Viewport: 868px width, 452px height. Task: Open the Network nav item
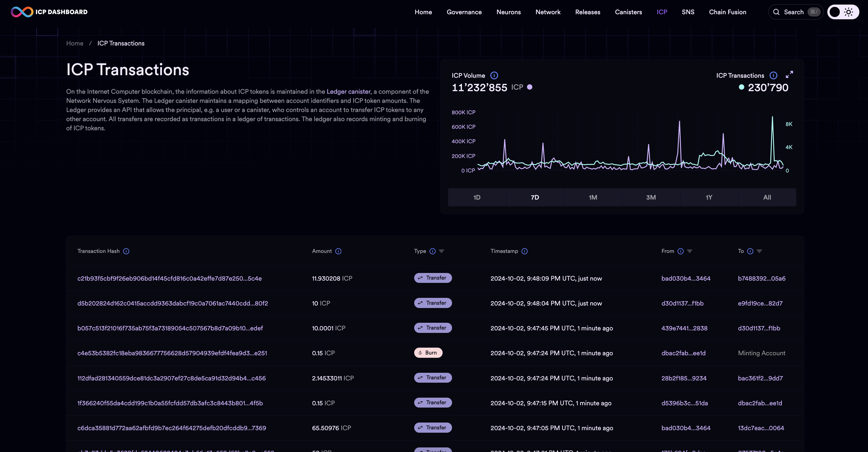point(548,12)
